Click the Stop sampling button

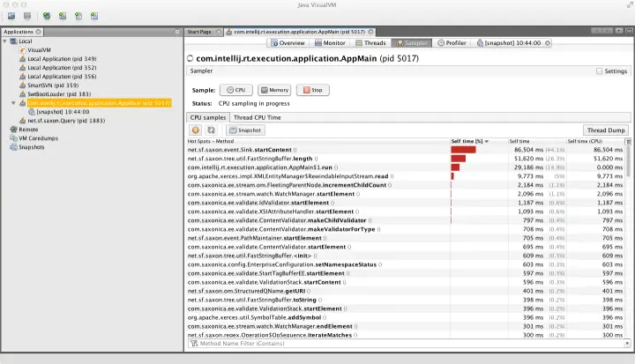[x=312, y=90]
